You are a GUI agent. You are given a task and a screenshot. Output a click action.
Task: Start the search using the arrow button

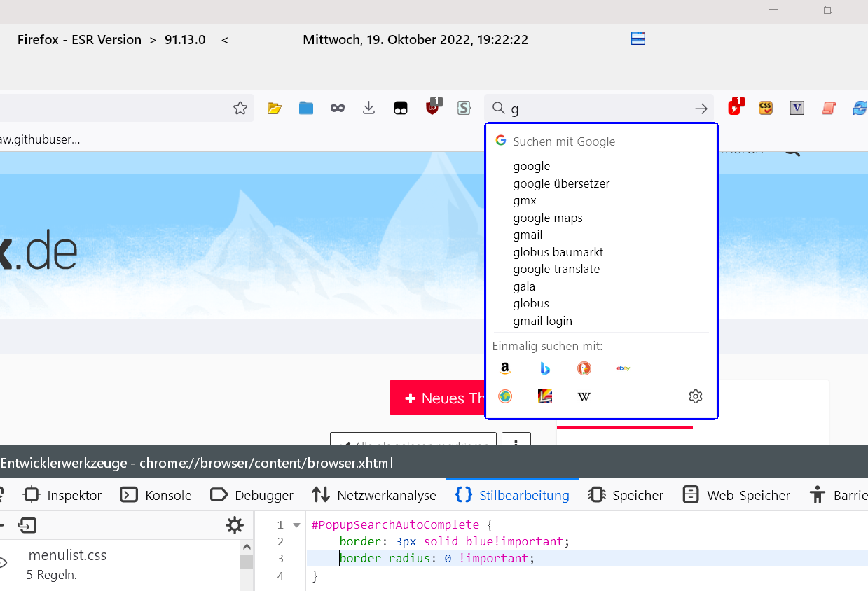pos(701,109)
